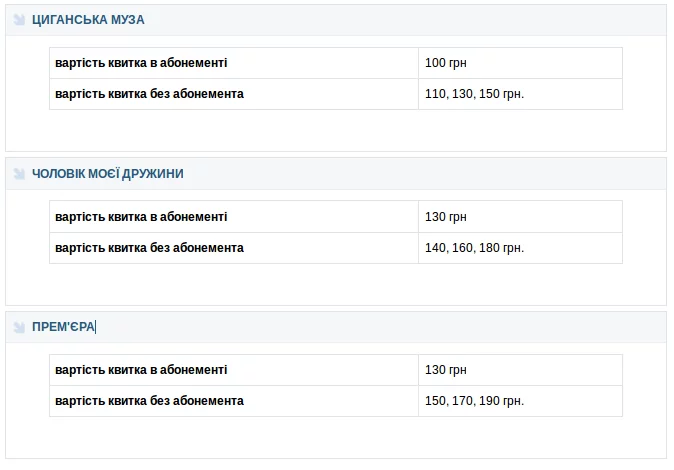Viewport: 674px width, 470px height.
Task: Click non-subscription ticket label in ПРЕМ'ЄРА table
Action: 149,401
